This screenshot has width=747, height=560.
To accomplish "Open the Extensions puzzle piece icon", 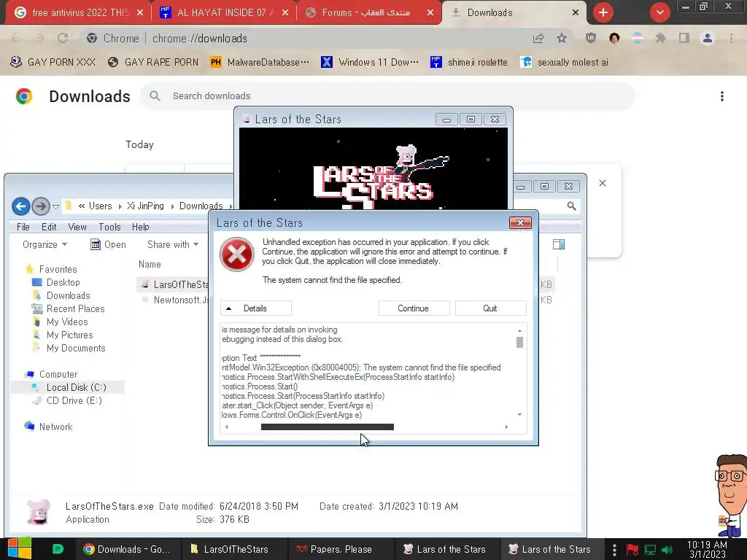I will 660,38.
